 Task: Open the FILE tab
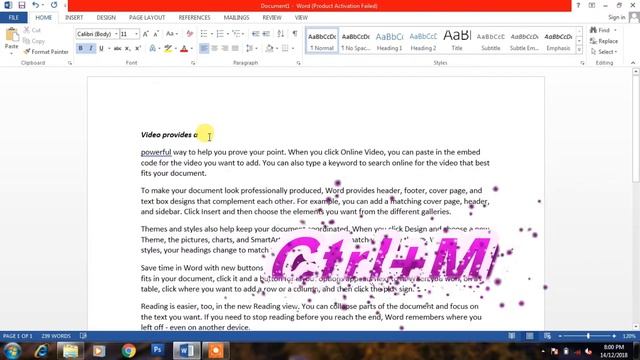(13, 18)
